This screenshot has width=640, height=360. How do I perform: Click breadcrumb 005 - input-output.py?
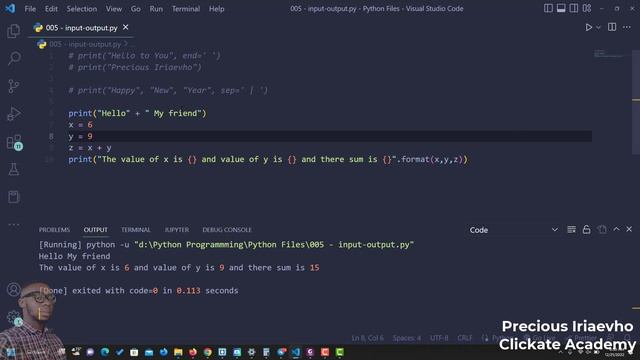point(85,44)
